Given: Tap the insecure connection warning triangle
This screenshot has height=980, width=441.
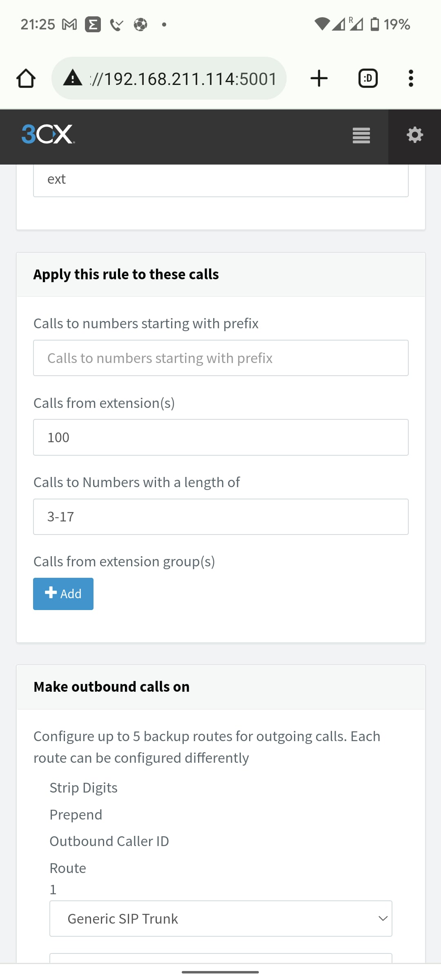Looking at the screenshot, I should (73, 78).
